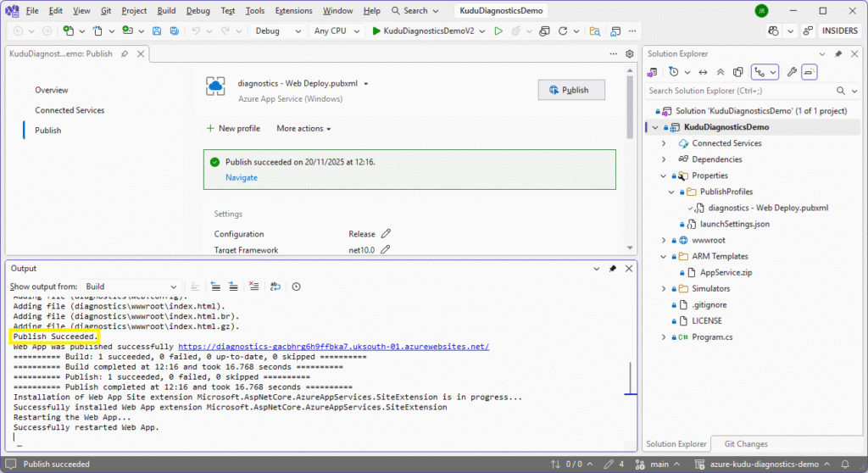Click azure-kudu-diagnostics-demo repository in status bar
The width and height of the screenshot is (868, 473).
coord(762,465)
